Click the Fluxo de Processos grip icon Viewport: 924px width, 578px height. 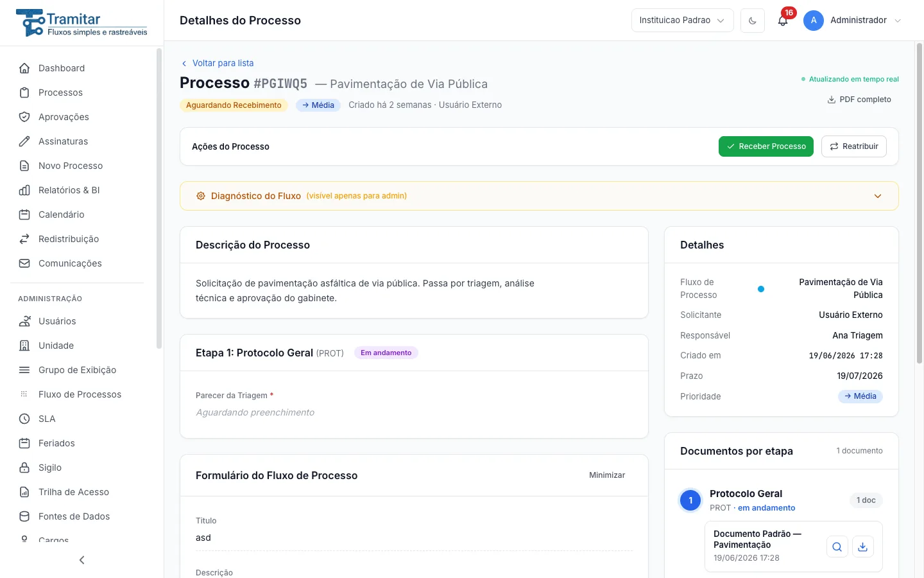(24, 394)
